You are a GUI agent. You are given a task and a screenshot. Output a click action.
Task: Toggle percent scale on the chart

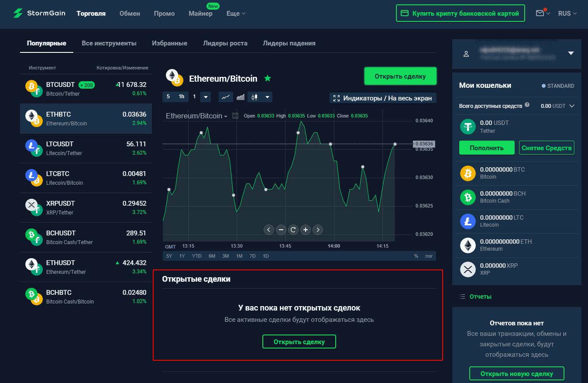[x=416, y=256]
